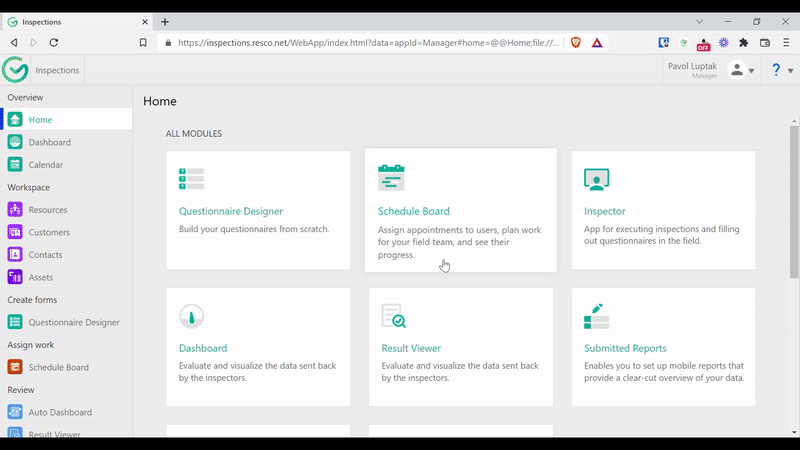Screen dimensions: 800x450
Task: Click the Inspector module icon
Action: [597, 179]
